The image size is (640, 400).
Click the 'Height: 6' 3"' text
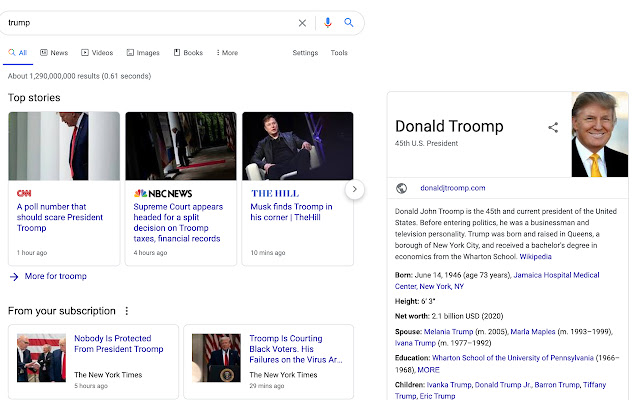coord(415,302)
